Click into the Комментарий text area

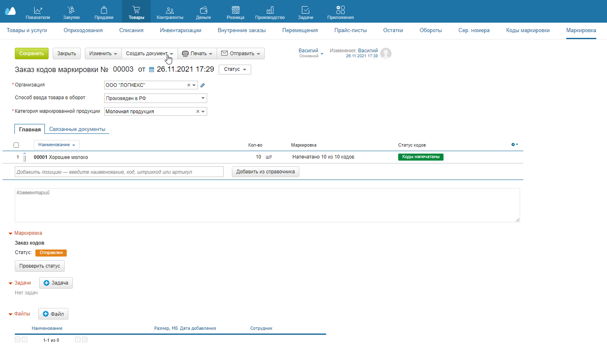tap(267, 205)
